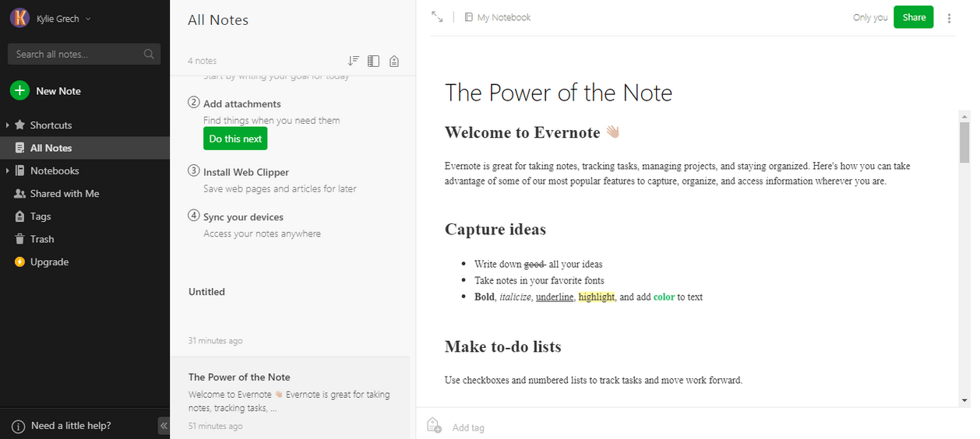Change the note list view layout
This screenshot has width=980, height=439.
point(373,61)
